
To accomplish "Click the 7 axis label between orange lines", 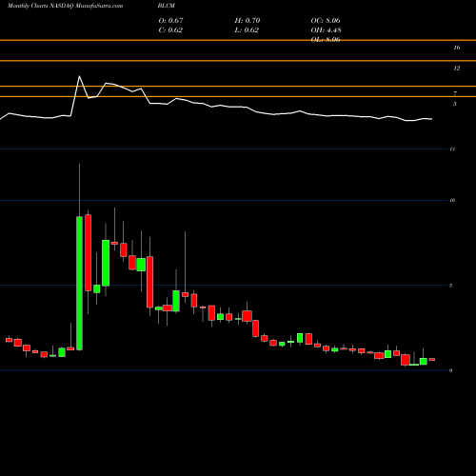I will click(x=455, y=93).
